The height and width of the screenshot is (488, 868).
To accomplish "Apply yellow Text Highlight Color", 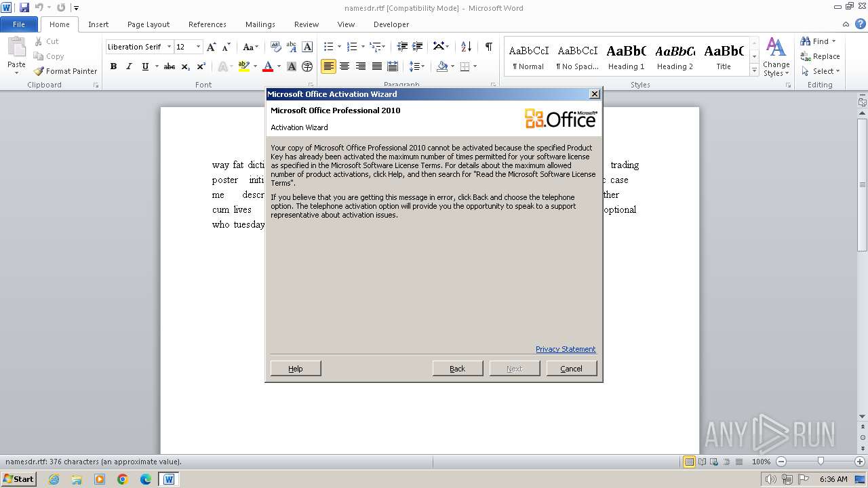I will point(244,66).
